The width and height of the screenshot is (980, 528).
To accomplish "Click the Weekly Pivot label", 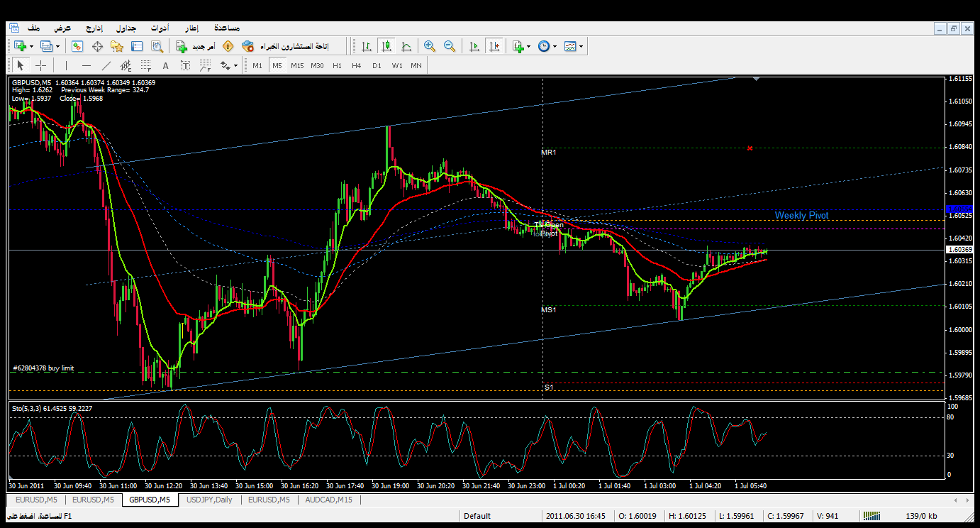I will tap(801, 216).
